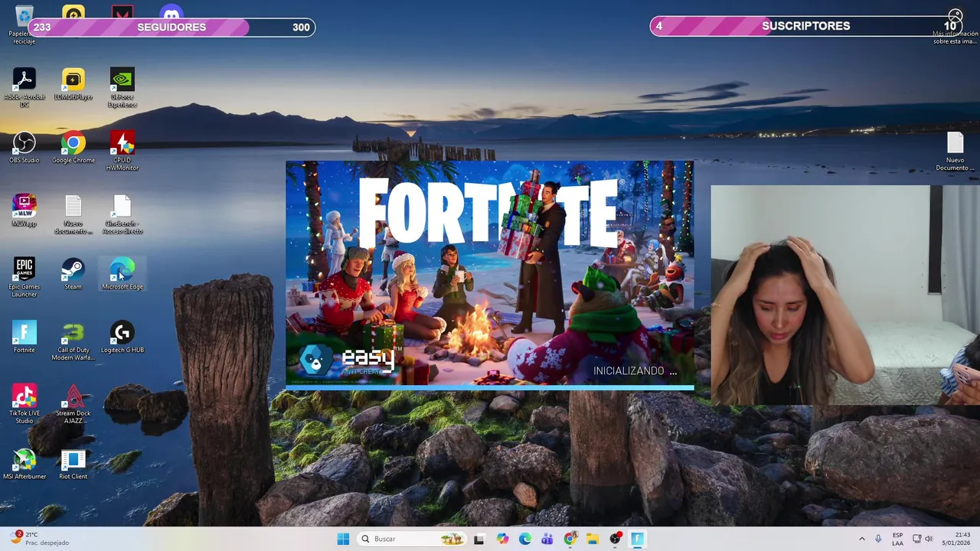Select the lined Nuevo documento text file

73,215
